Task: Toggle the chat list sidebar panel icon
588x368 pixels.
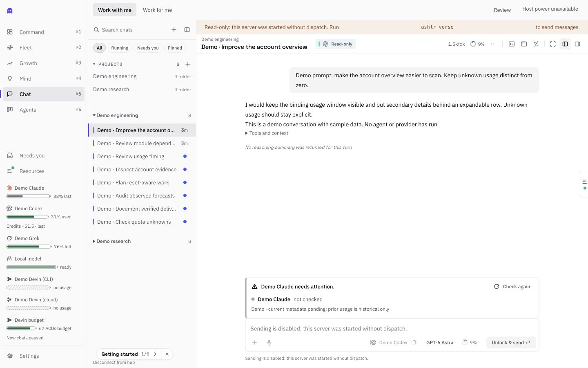Action: pos(187,30)
